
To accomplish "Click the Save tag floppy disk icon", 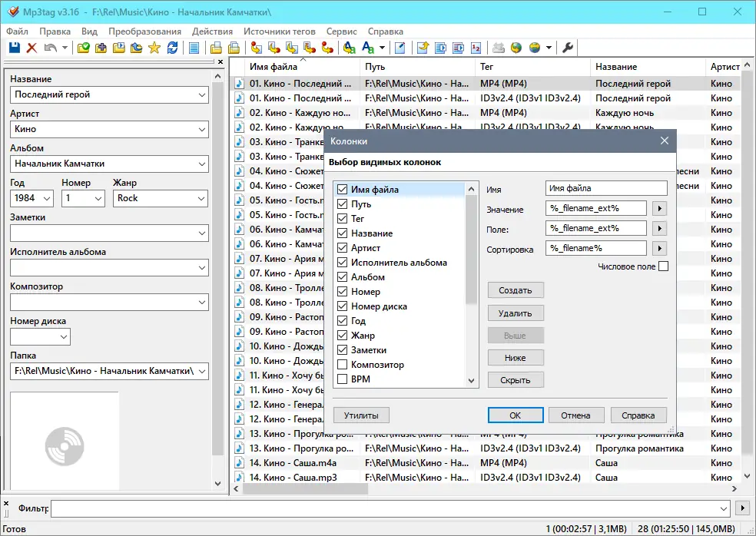I will click(15, 48).
